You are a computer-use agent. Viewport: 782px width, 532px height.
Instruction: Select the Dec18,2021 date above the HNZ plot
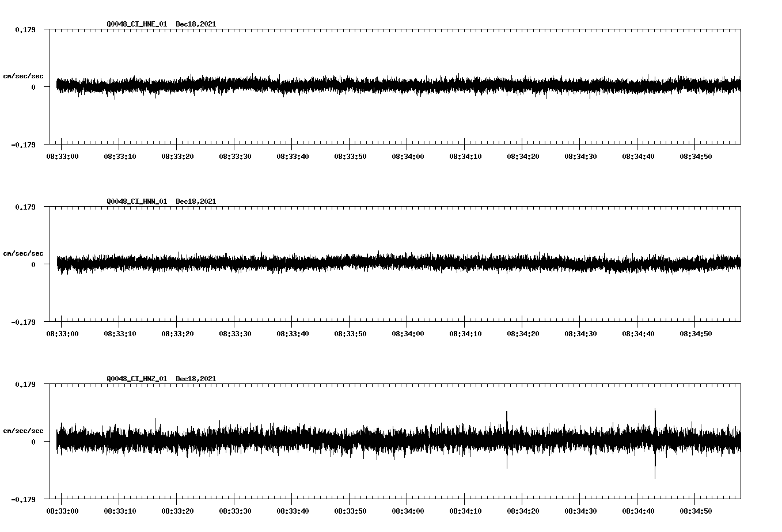point(196,379)
